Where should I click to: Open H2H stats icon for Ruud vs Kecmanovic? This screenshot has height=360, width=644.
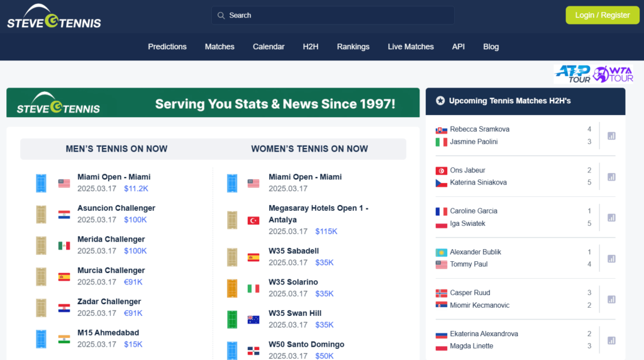coord(611,300)
